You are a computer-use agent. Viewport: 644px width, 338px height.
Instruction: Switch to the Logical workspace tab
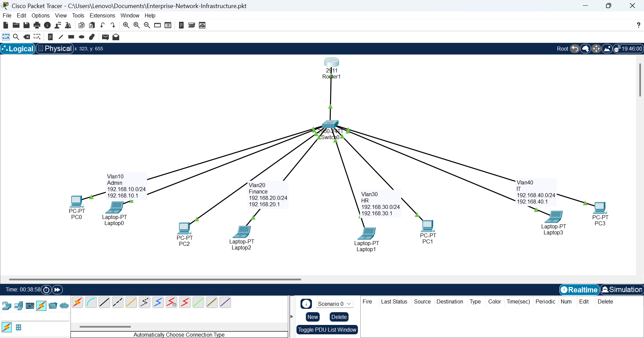coord(18,49)
